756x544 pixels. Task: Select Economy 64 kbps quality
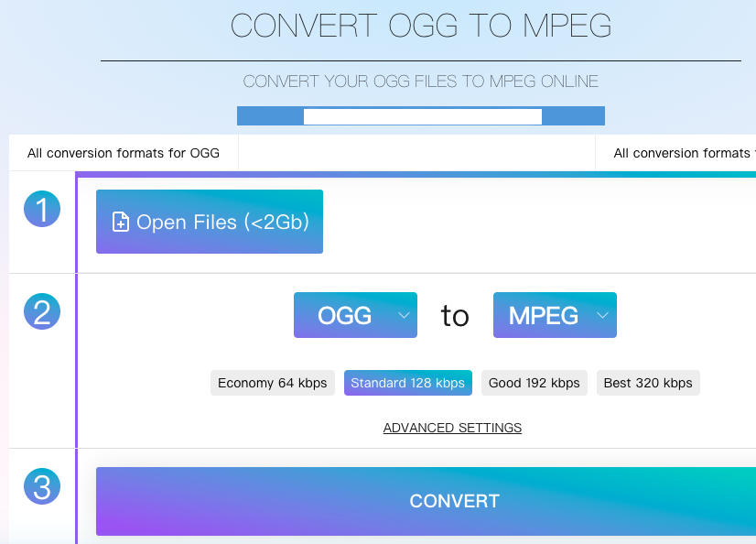[273, 383]
